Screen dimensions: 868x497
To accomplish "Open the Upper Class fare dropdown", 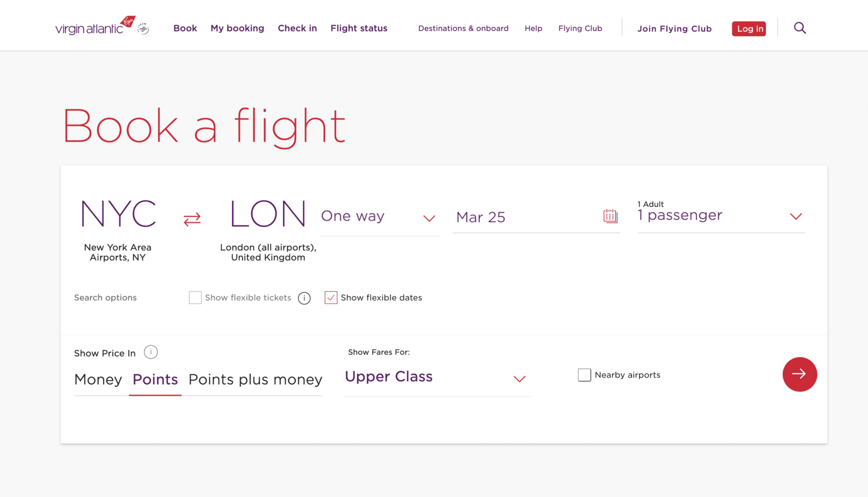I will [x=519, y=379].
